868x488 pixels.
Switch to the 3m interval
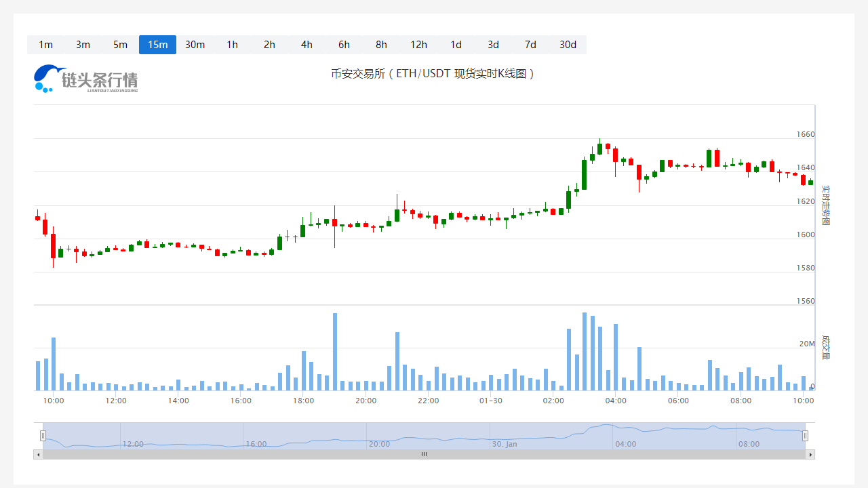(x=83, y=45)
